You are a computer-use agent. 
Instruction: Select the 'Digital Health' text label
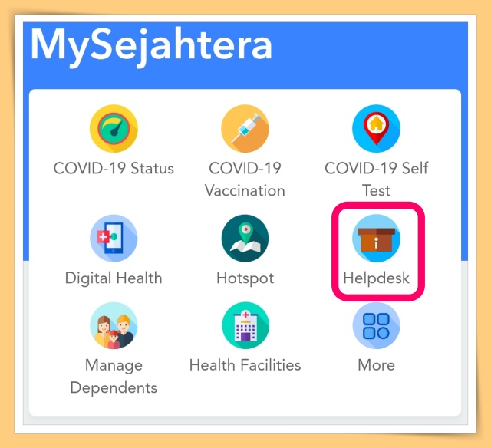coord(114,278)
